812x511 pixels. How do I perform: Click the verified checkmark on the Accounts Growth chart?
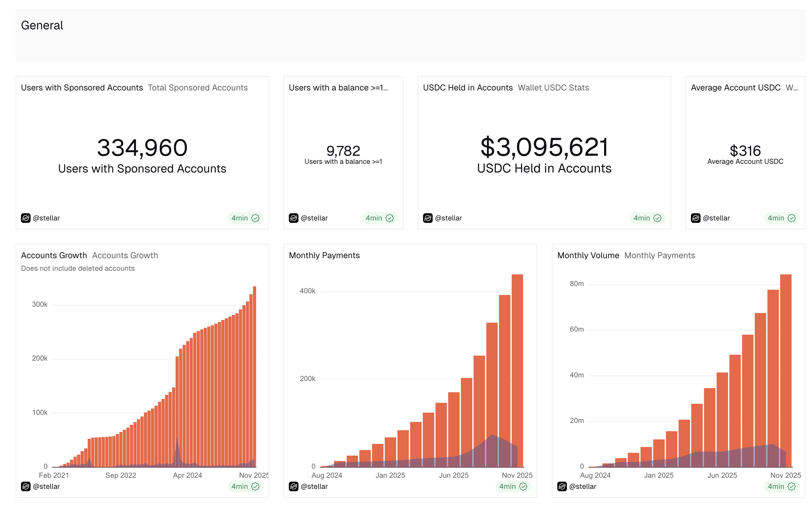[x=255, y=486]
